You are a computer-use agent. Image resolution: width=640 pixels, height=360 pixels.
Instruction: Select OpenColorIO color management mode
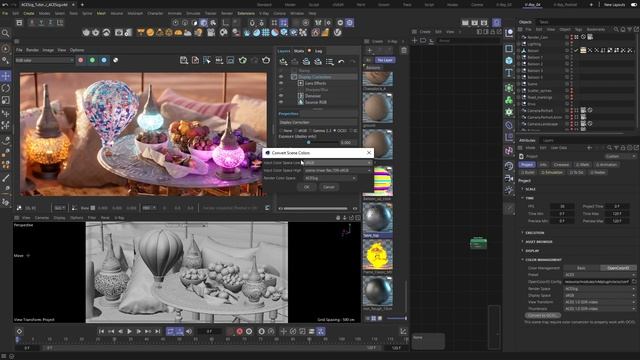tap(618, 268)
